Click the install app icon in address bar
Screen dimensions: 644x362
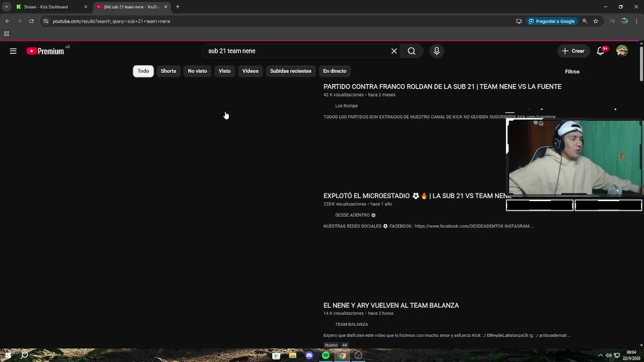519,21
